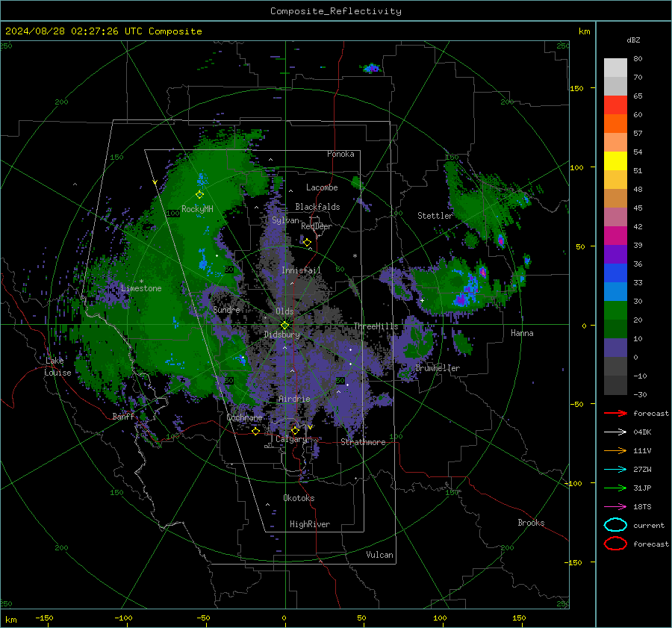Select the magenta 39–42 dBZ swatch
This screenshot has height=628, width=672.
(x=615, y=236)
